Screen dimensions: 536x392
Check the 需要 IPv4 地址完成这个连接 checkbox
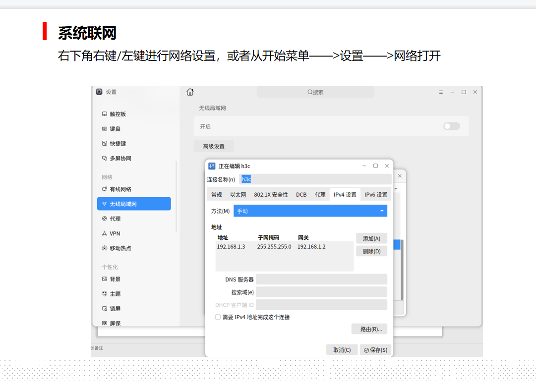coord(218,317)
